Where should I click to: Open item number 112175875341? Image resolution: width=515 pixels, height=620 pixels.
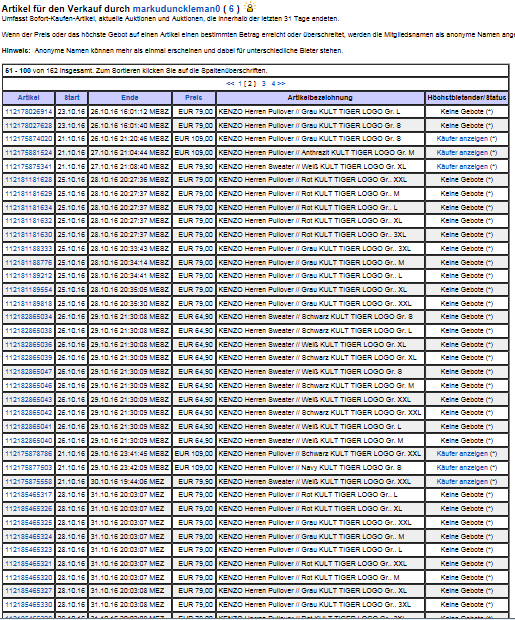tap(28, 166)
